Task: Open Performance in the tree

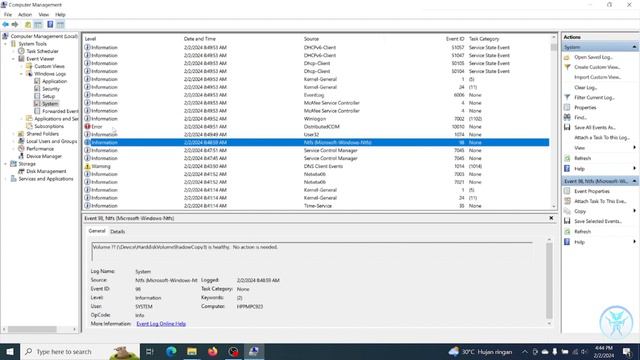Action: (x=40, y=149)
